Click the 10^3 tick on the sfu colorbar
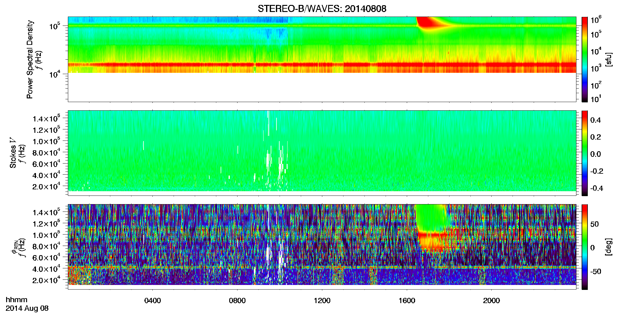The image size is (644, 332). pyautogui.click(x=596, y=68)
